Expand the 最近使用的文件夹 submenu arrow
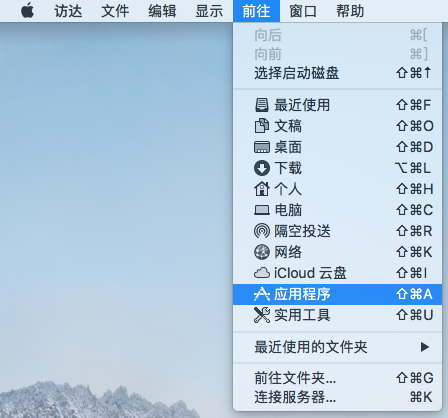The image size is (448, 418). 424,347
